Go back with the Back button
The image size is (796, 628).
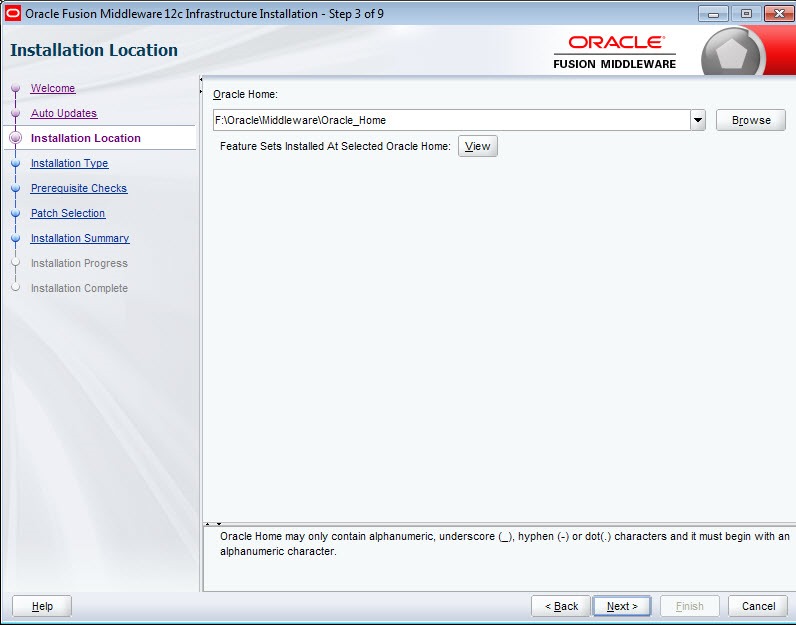point(561,606)
